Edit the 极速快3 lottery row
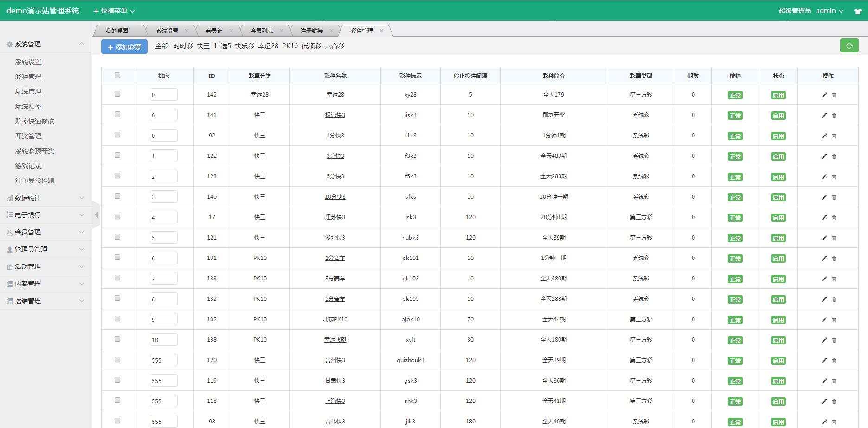Screen dimensions: 868x428 (x=824, y=115)
